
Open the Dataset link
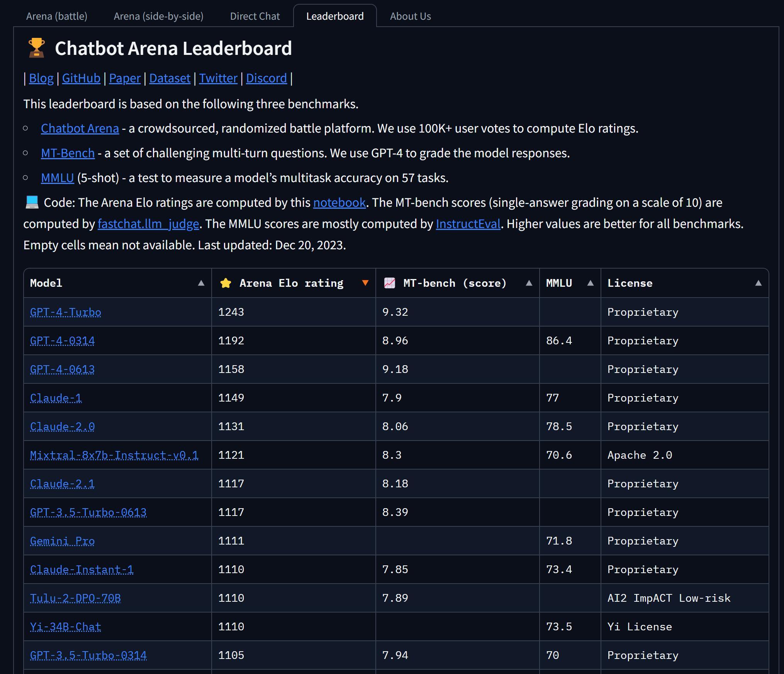[x=170, y=78]
